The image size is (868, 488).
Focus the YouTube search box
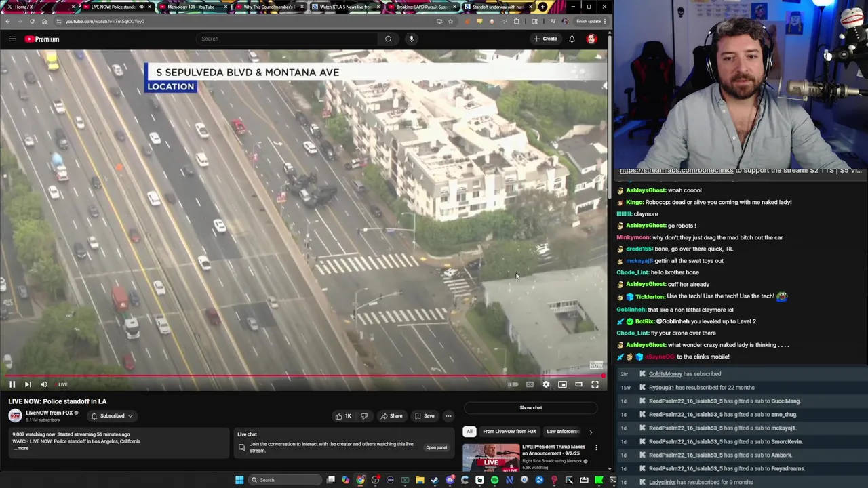coord(288,39)
